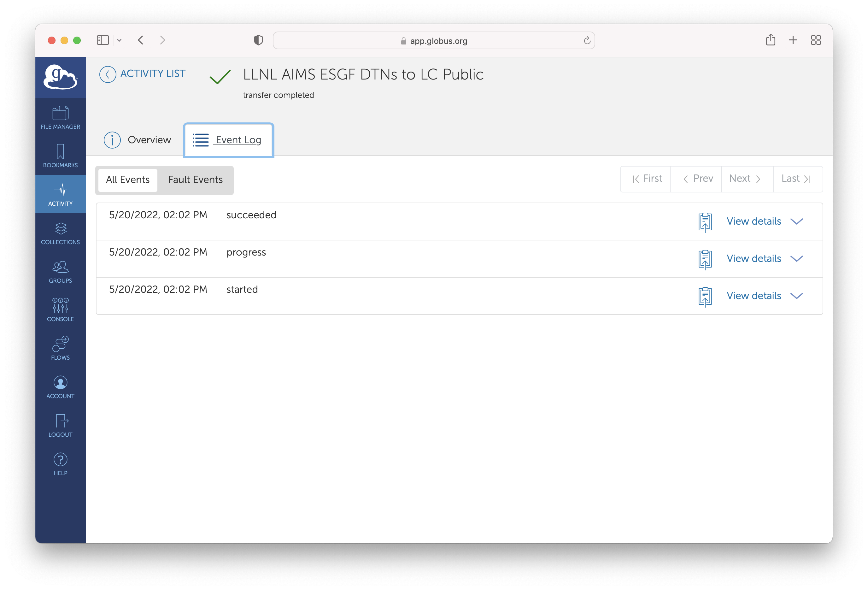Click the 'progress' event text
Screen dimensions: 868x590
click(x=246, y=253)
